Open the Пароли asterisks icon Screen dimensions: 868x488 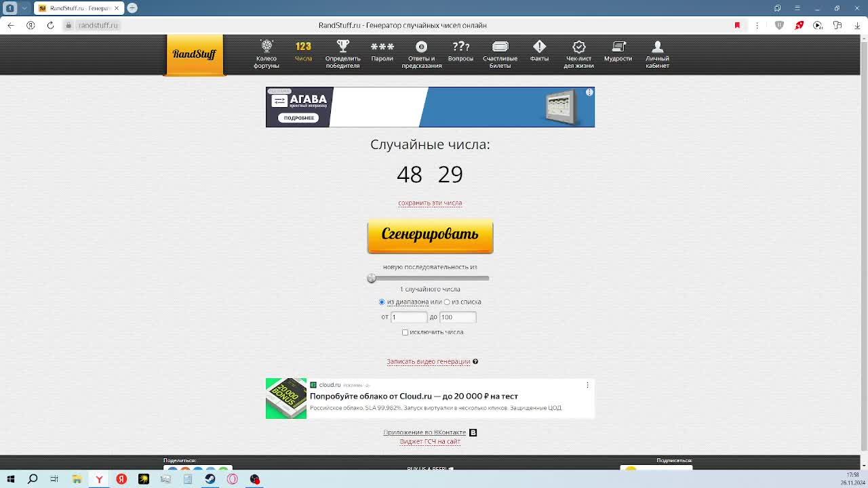[382, 47]
